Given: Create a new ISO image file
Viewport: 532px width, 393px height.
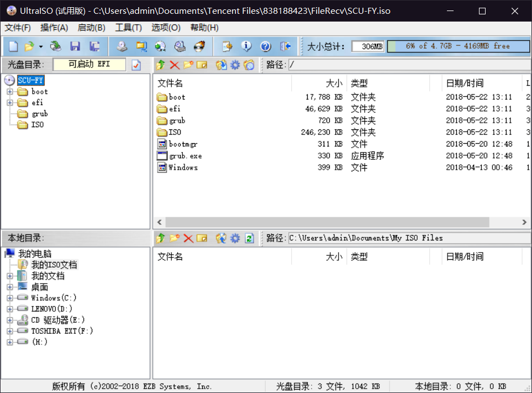Looking at the screenshot, I should point(13,46).
